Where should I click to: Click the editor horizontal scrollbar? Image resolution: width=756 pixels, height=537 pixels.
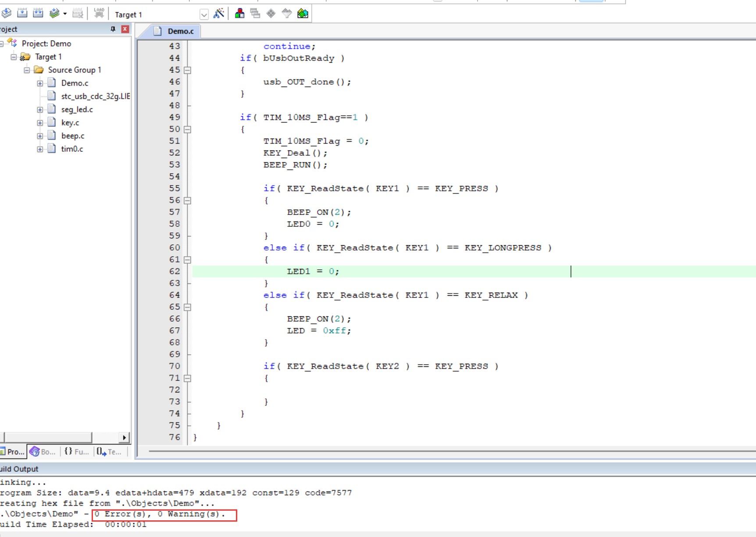tap(452, 451)
